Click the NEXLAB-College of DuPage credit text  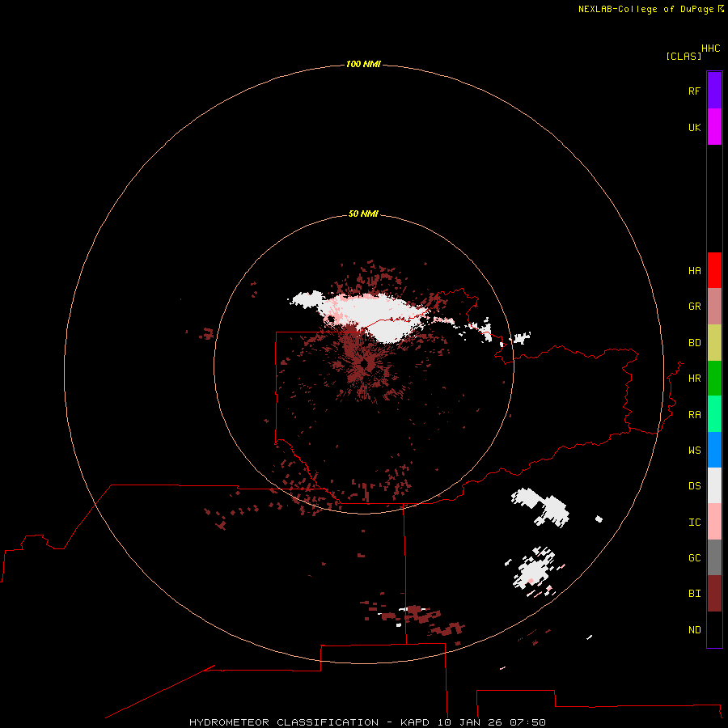click(x=647, y=9)
